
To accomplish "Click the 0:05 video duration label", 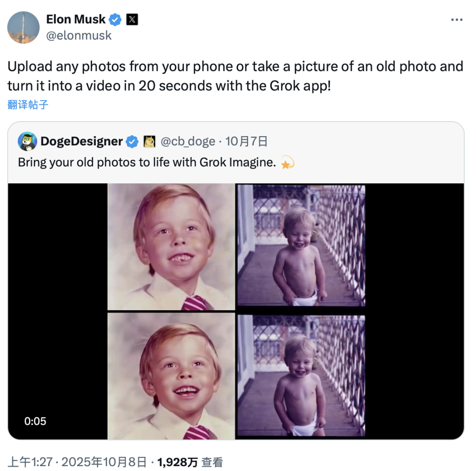I will coord(35,421).
